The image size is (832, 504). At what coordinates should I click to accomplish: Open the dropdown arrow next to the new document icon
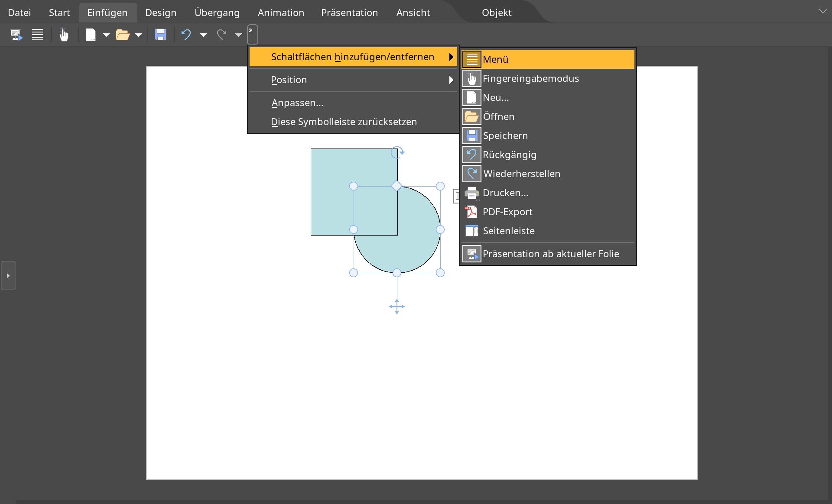point(106,35)
